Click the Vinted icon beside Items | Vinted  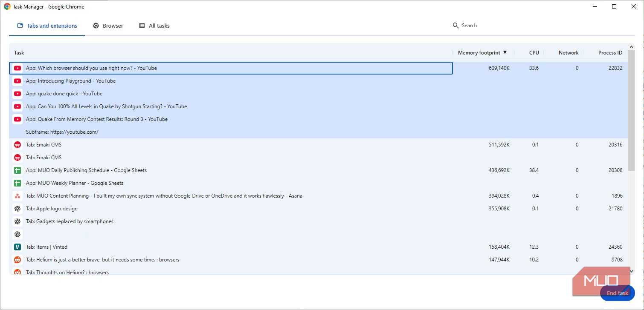coord(17,247)
